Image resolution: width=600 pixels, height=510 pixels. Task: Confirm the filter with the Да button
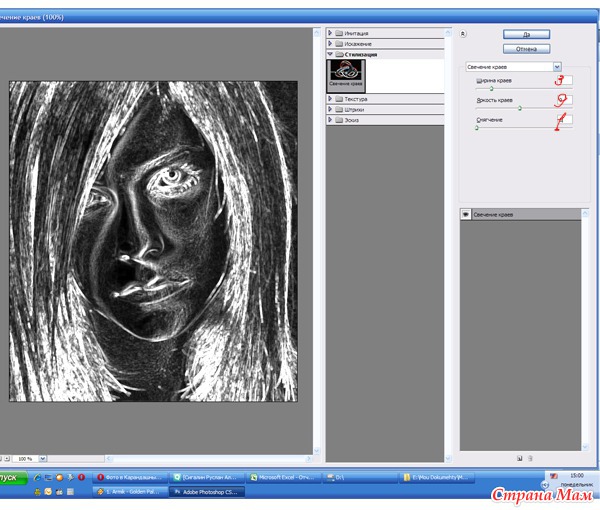click(x=527, y=34)
